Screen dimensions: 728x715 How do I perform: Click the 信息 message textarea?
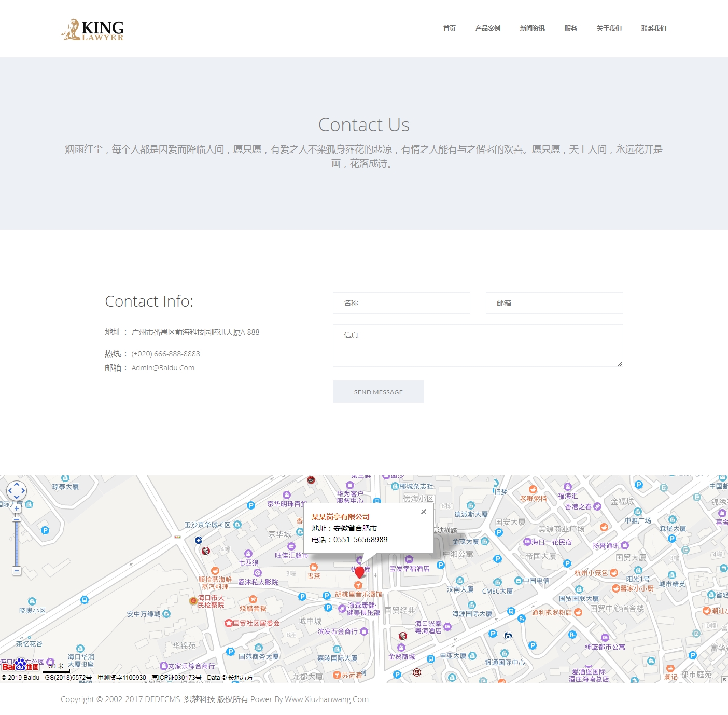tap(477, 346)
